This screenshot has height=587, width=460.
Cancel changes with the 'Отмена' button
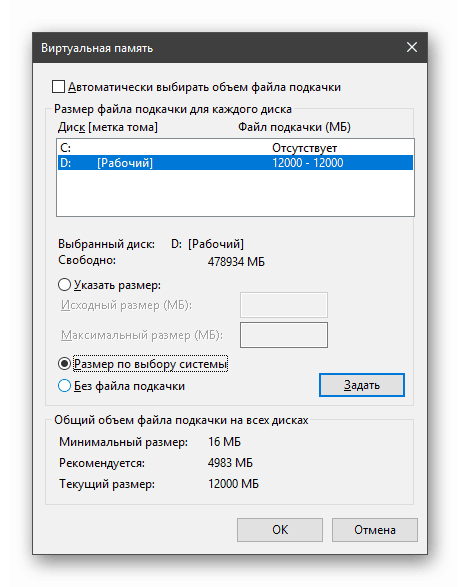tap(375, 530)
